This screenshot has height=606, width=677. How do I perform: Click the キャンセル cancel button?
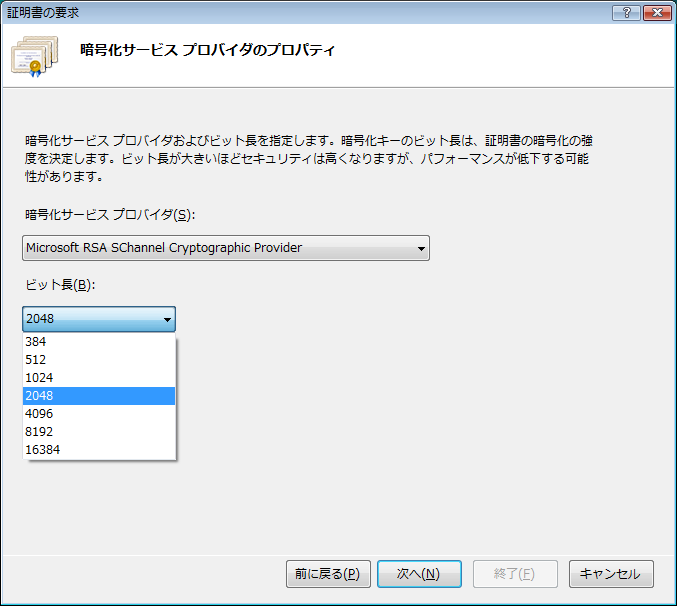click(x=611, y=574)
